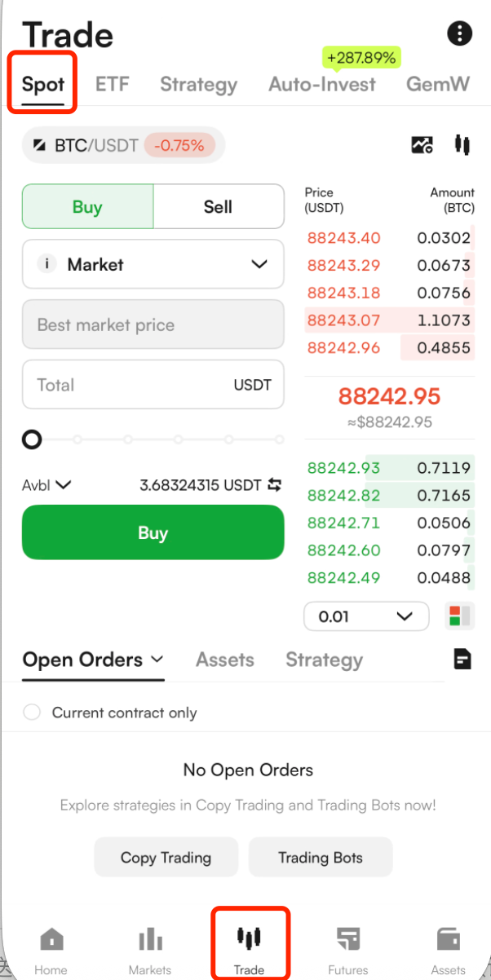This screenshot has height=980, width=491.
Task: Expand the Avbl balance dropdown
Action: tap(46, 485)
